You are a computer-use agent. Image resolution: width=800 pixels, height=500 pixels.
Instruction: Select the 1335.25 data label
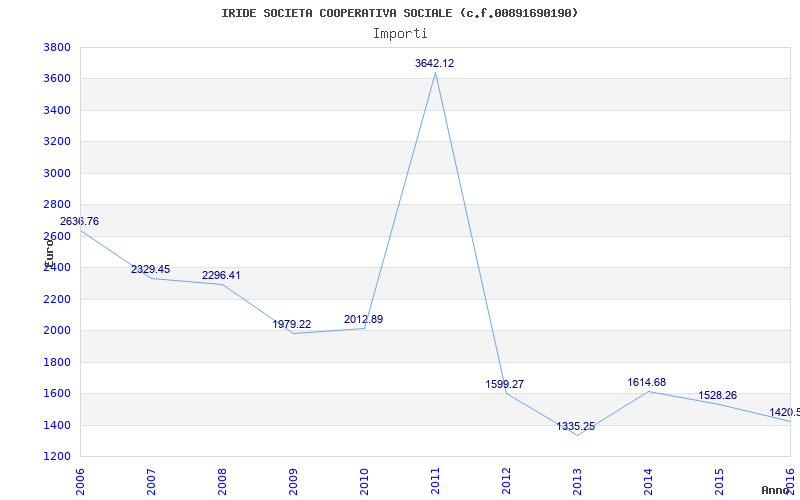tap(576, 427)
